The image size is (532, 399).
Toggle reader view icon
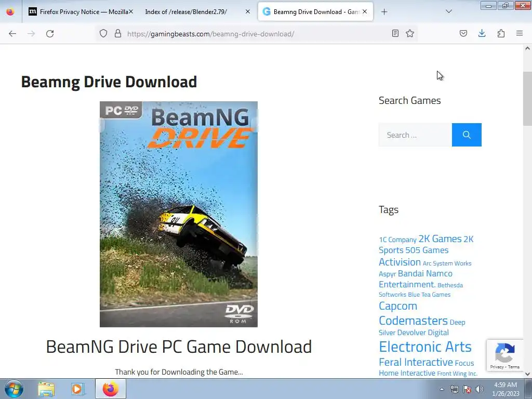[395, 33]
